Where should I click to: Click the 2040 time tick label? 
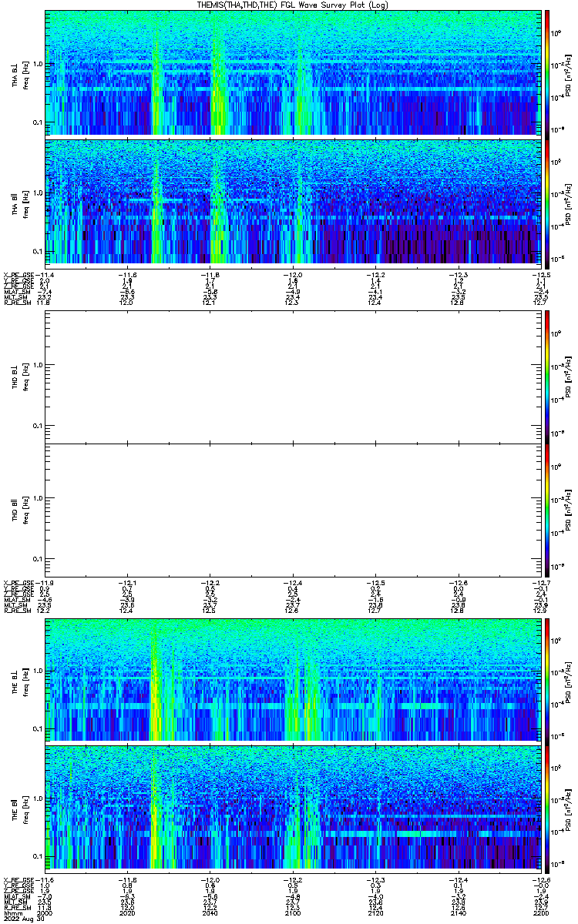[x=210, y=912]
